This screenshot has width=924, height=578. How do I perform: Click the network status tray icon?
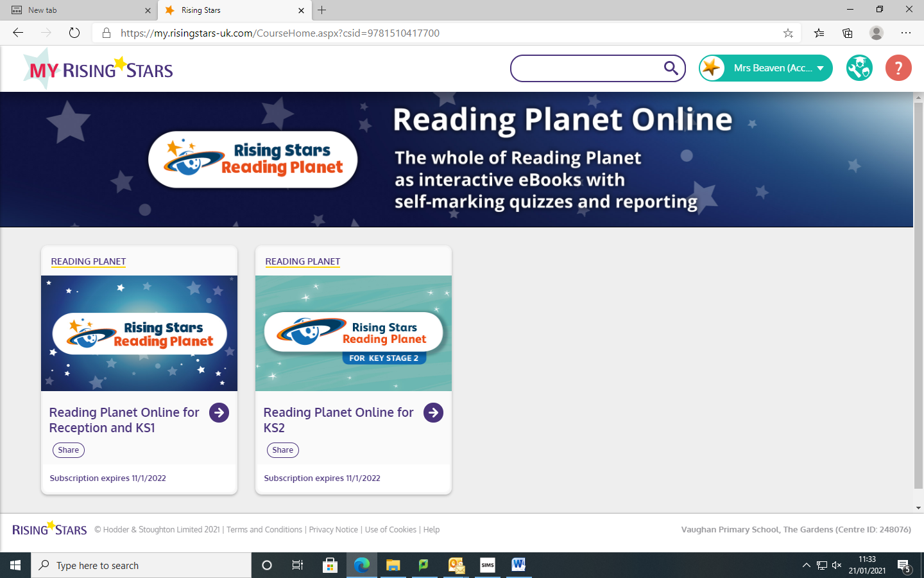(x=822, y=565)
